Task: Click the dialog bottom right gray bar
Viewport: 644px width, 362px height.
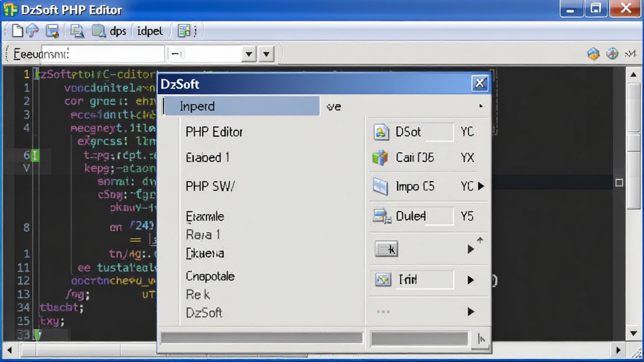Action: [419, 339]
